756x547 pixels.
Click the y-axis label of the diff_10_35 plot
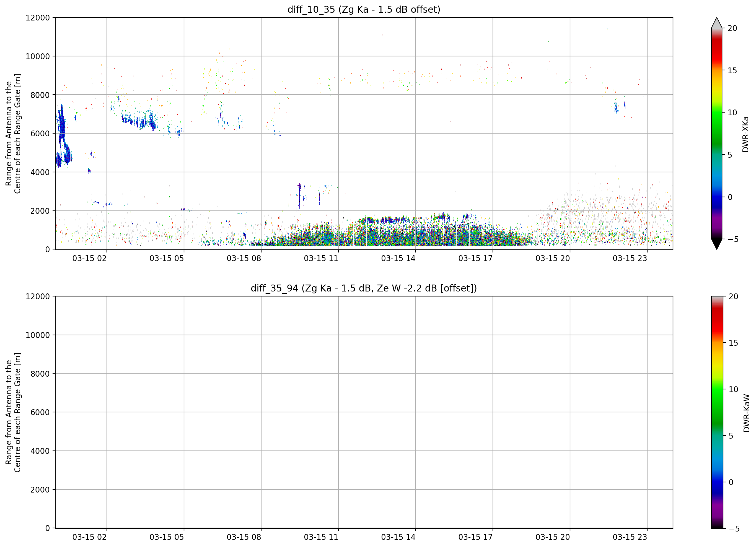(13, 134)
